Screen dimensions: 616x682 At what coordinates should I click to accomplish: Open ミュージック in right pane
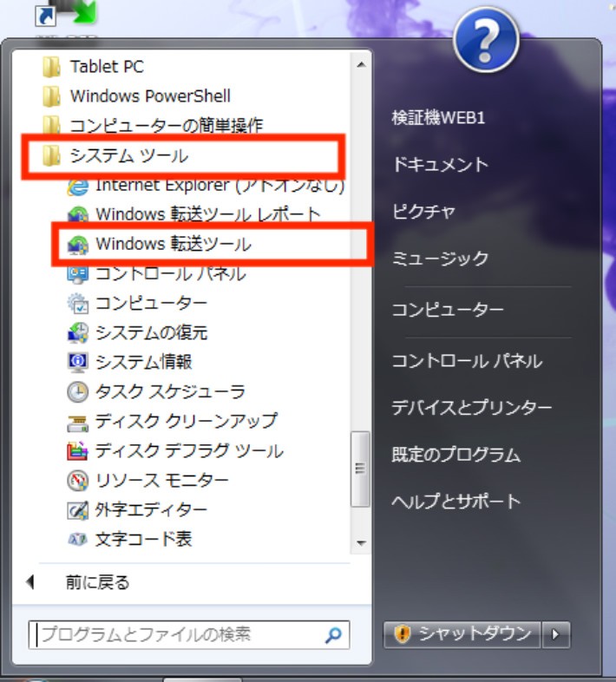point(440,259)
